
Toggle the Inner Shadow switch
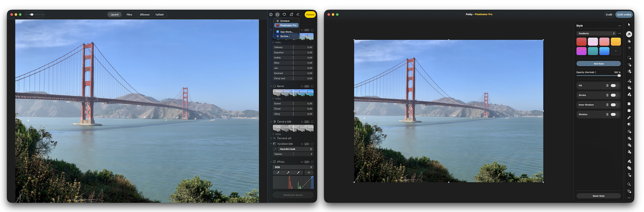click(x=613, y=105)
